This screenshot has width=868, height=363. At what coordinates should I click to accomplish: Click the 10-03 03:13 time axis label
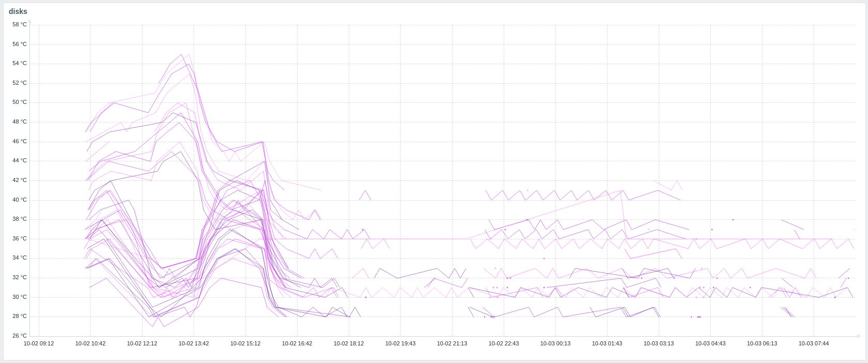click(x=659, y=343)
